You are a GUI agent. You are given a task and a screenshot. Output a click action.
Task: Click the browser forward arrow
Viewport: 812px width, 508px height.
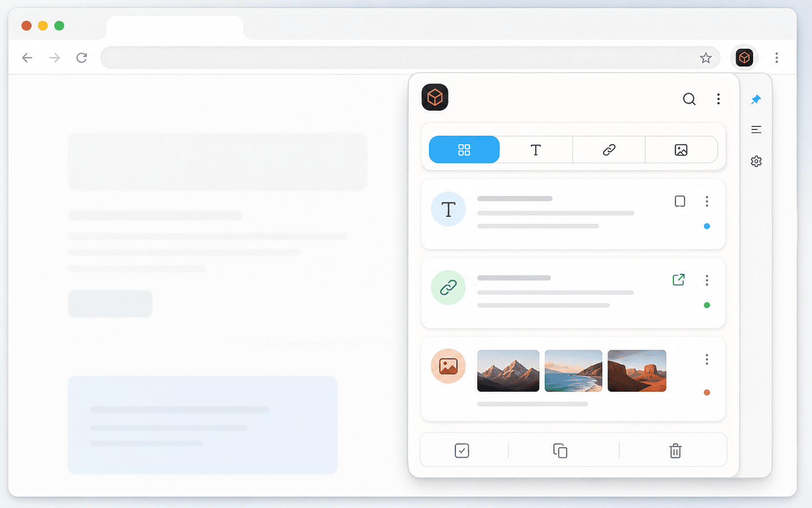pyautogui.click(x=55, y=58)
